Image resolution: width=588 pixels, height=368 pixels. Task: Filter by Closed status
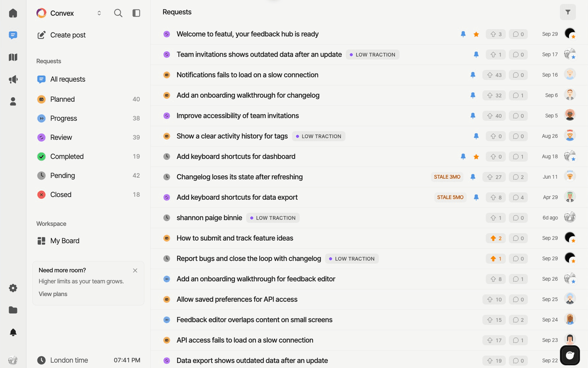(x=88, y=195)
